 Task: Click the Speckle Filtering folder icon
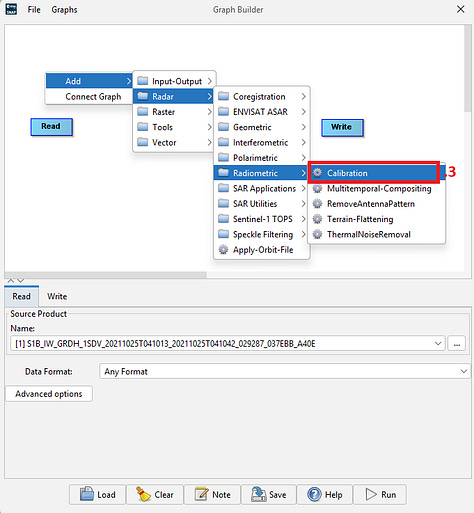coord(223,234)
